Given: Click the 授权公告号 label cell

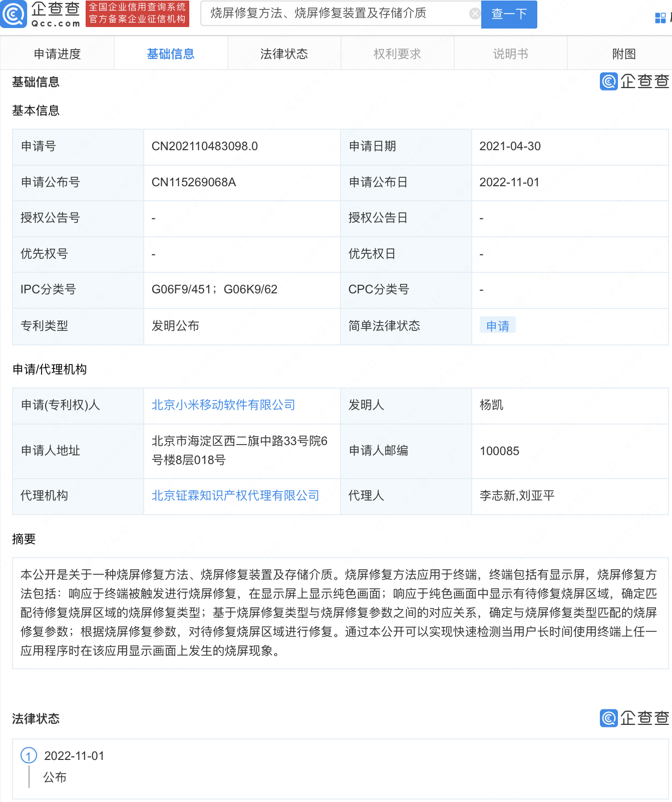Looking at the screenshot, I should (x=78, y=218).
